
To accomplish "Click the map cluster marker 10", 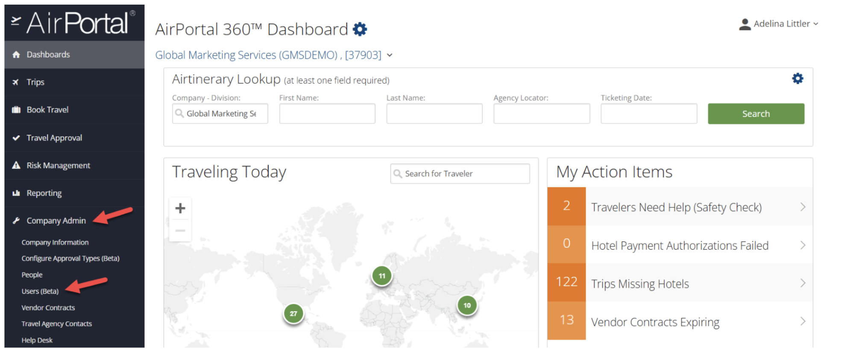I will [467, 305].
